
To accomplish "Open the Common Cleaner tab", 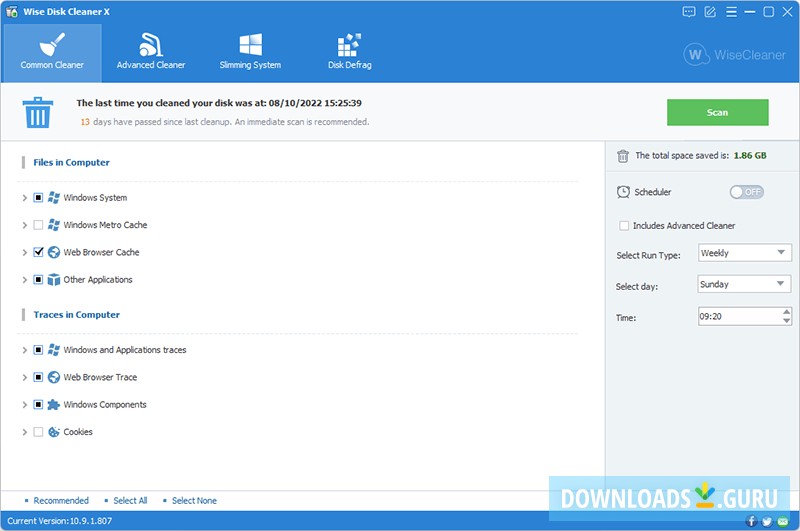I will [x=52, y=53].
